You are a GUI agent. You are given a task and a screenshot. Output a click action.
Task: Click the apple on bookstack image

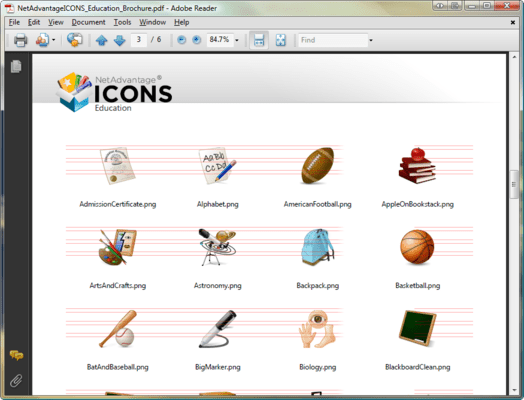[x=417, y=165]
